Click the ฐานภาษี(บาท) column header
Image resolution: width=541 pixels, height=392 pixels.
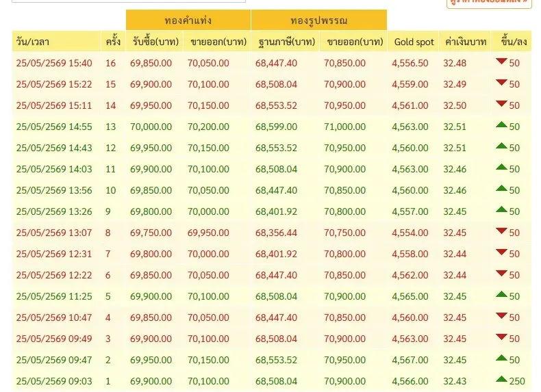[286, 42]
